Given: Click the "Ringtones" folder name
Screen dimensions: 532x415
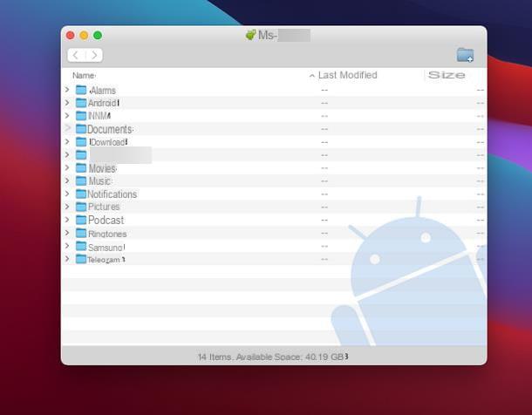Looking at the screenshot, I should click(x=107, y=234).
